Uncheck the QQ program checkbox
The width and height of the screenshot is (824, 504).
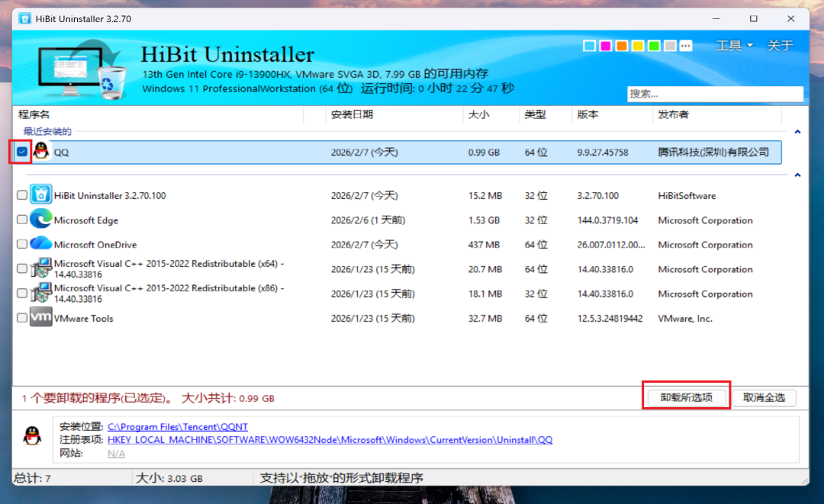coord(21,152)
